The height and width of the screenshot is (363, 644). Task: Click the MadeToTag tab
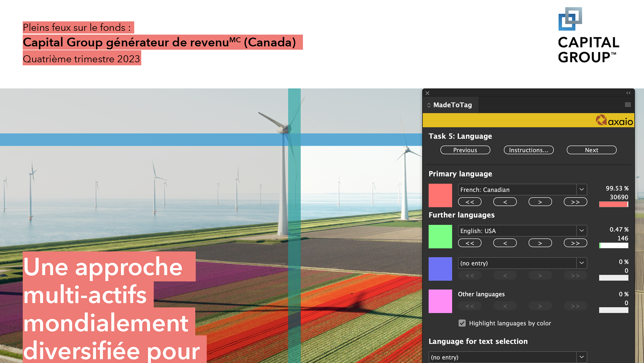pyautogui.click(x=450, y=105)
